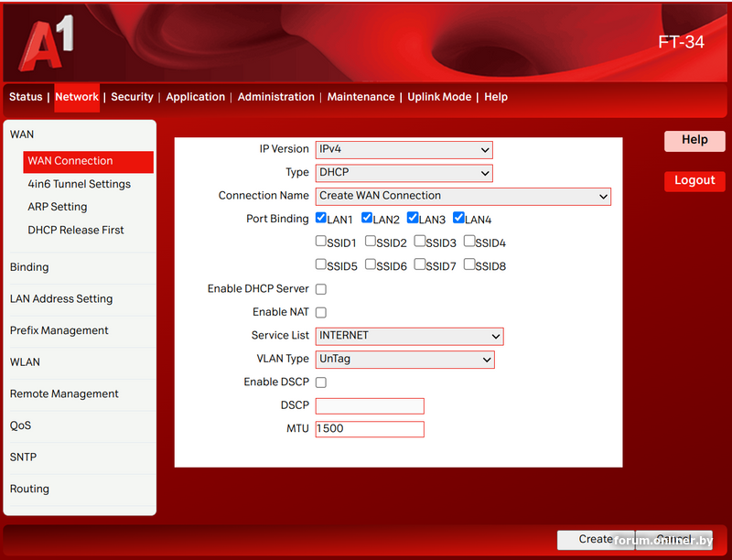The width and height of the screenshot is (732, 560).
Task: Select WLAN in the left sidebar
Action: (x=25, y=362)
